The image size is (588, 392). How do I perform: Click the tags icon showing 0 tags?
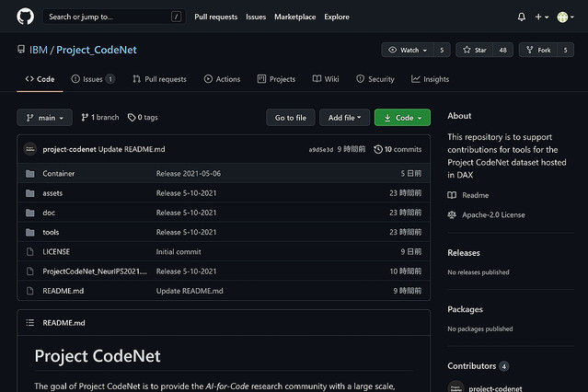pyautogui.click(x=133, y=118)
